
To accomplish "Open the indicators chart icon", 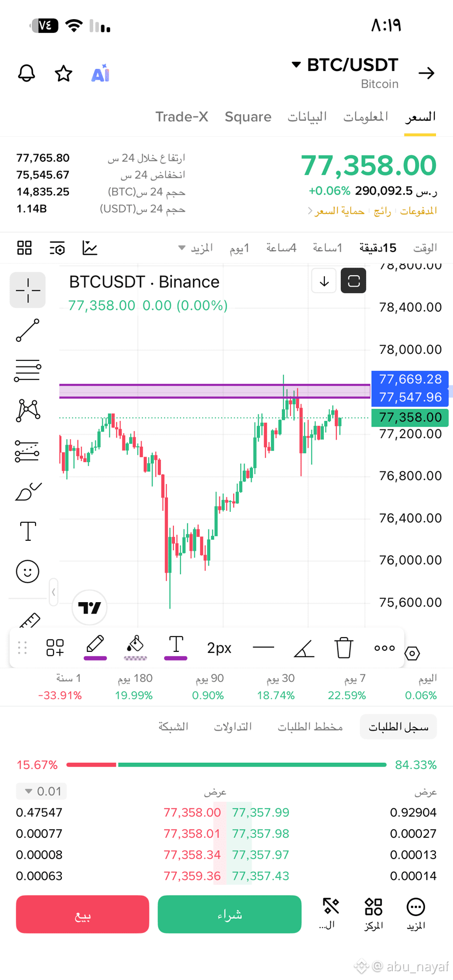I will 90,248.
